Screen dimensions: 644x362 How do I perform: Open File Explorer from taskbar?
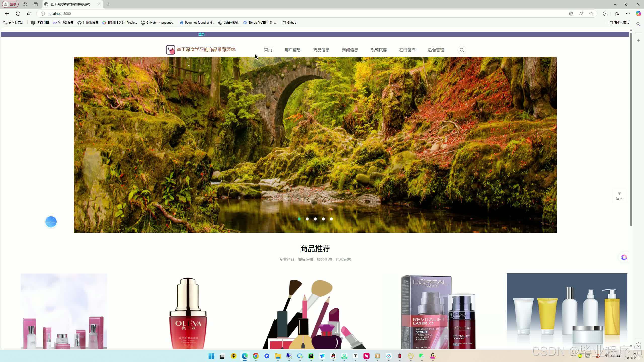pos(278,356)
